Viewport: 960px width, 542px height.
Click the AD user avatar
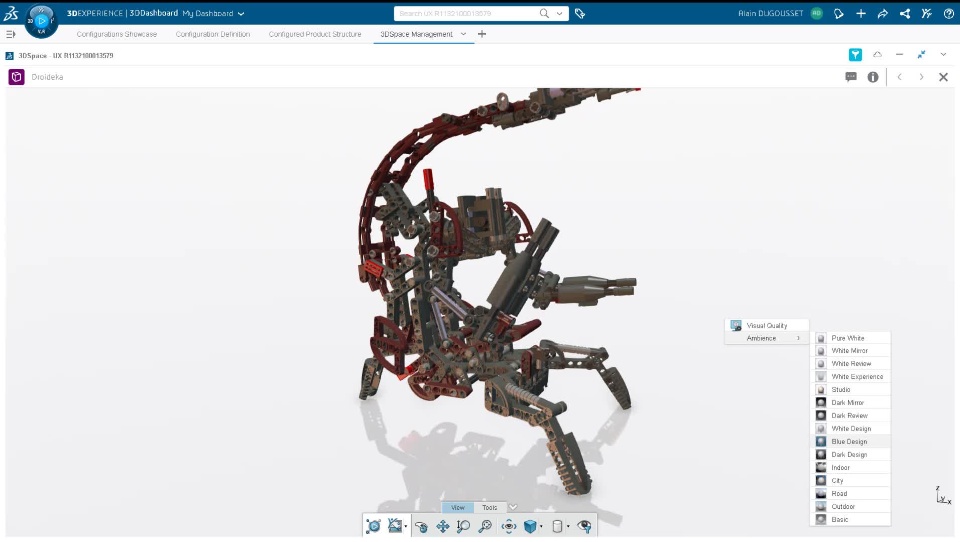(x=817, y=13)
